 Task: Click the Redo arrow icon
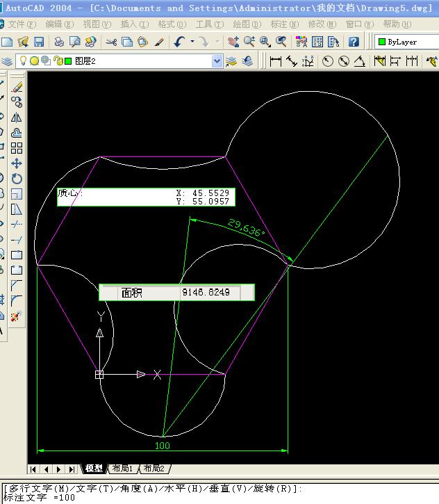pyautogui.click(x=204, y=42)
